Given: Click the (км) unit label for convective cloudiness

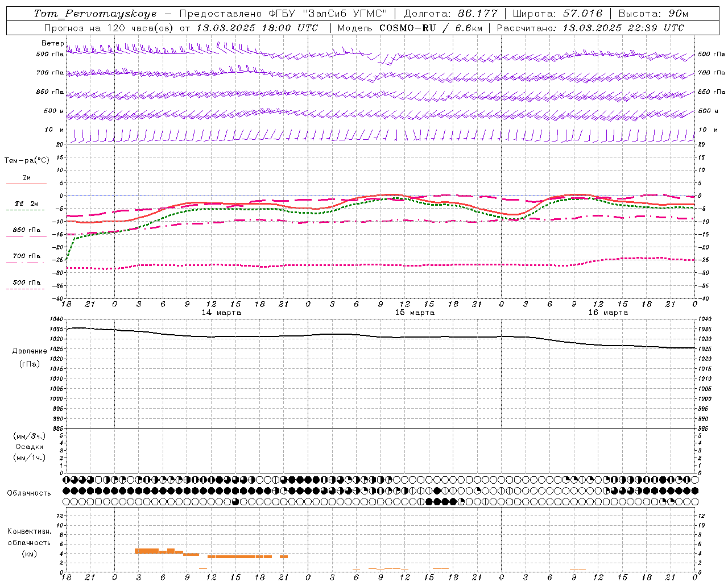Looking at the screenshot, I should click(30, 554).
